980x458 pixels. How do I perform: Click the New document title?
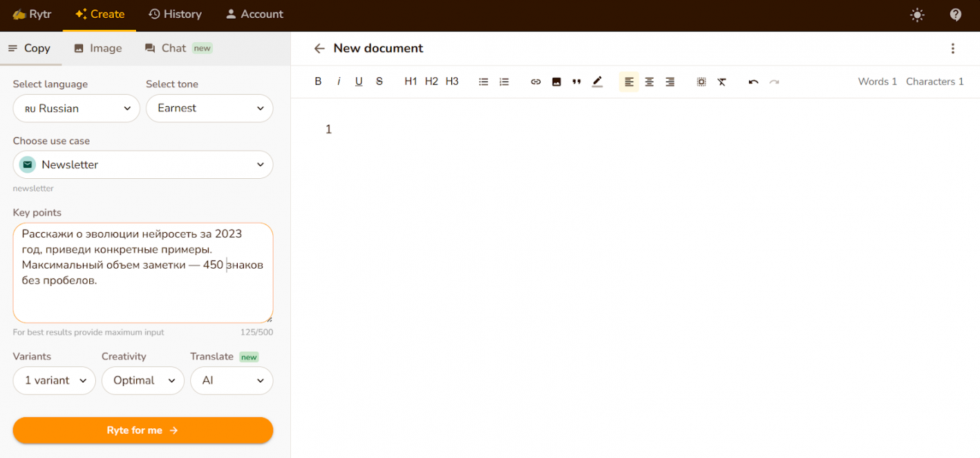(x=378, y=48)
